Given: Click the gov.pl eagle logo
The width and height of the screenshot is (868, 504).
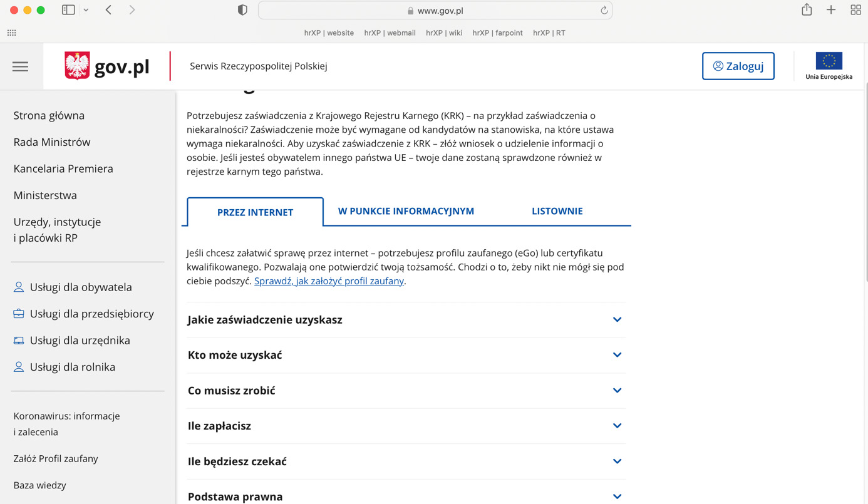Looking at the screenshot, I should tap(77, 66).
